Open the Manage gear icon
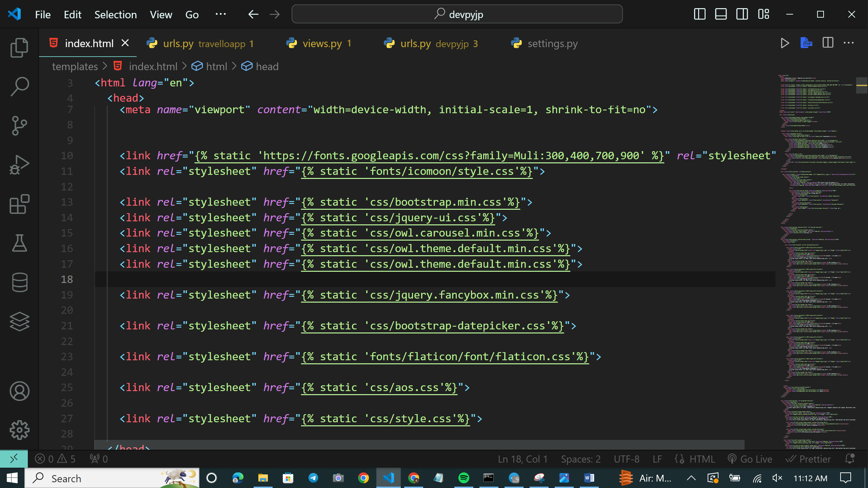The height and width of the screenshot is (488, 868). (x=19, y=430)
